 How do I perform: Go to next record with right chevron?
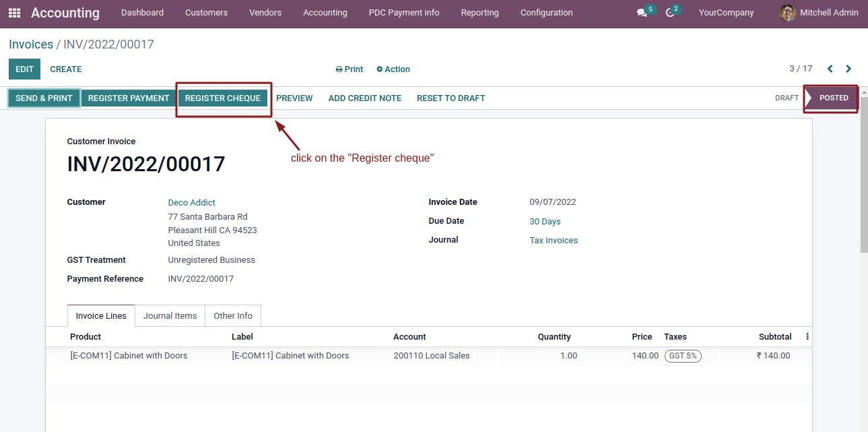848,69
